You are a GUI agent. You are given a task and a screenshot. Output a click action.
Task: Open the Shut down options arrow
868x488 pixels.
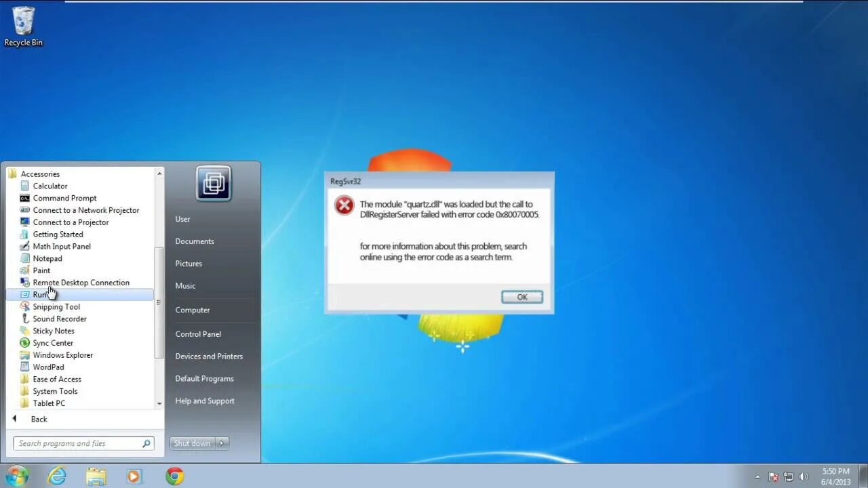(222, 443)
